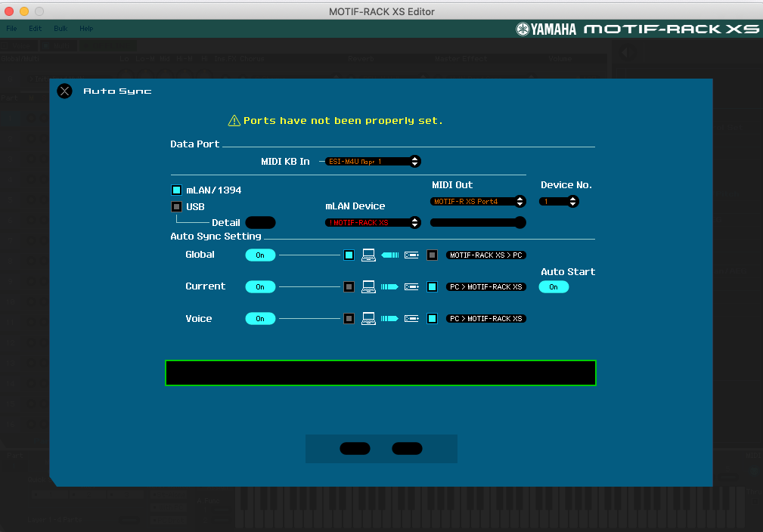The width and height of the screenshot is (763, 532).
Task: Enable the USB checkbox
Action: [177, 206]
